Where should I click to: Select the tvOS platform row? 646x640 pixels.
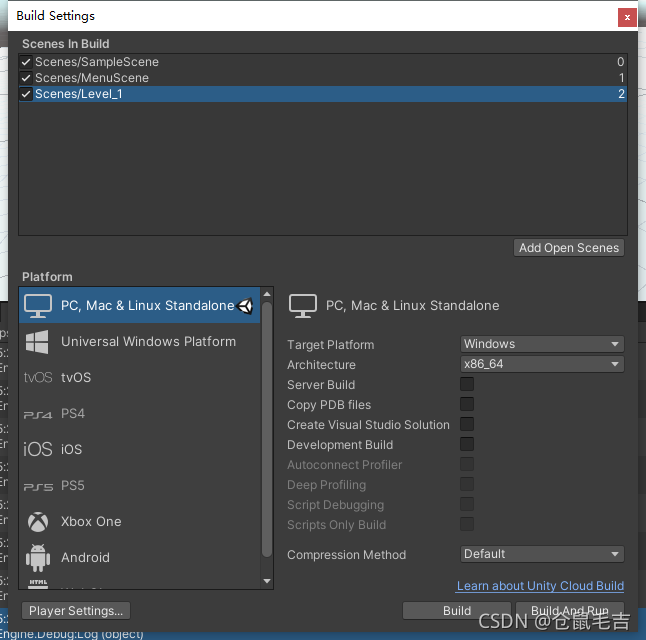click(140, 377)
